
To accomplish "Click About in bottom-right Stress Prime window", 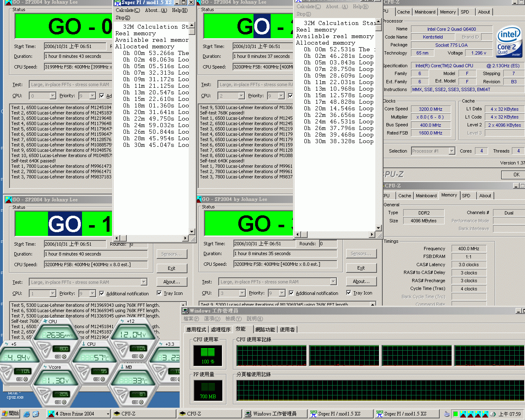I will 361,281.
